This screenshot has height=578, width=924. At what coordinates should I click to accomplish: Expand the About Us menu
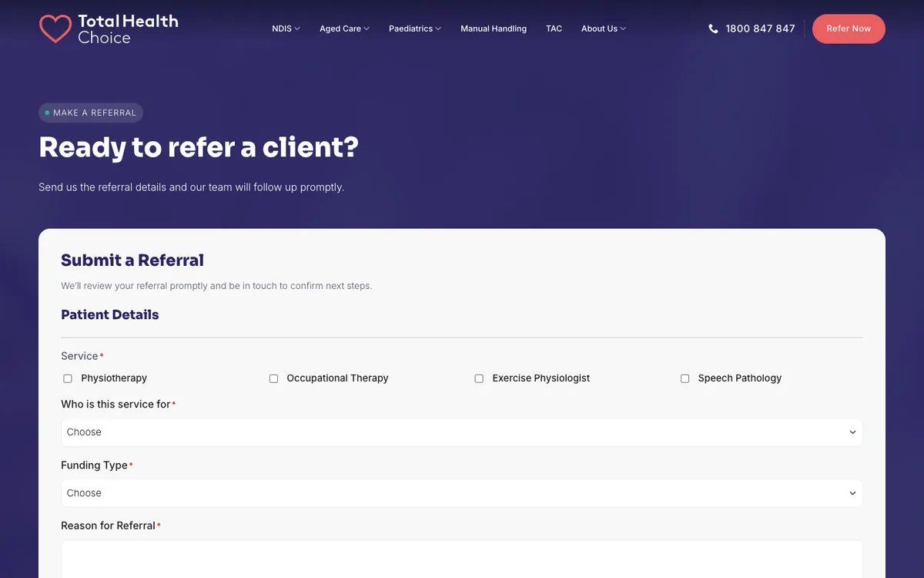(603, 29)
